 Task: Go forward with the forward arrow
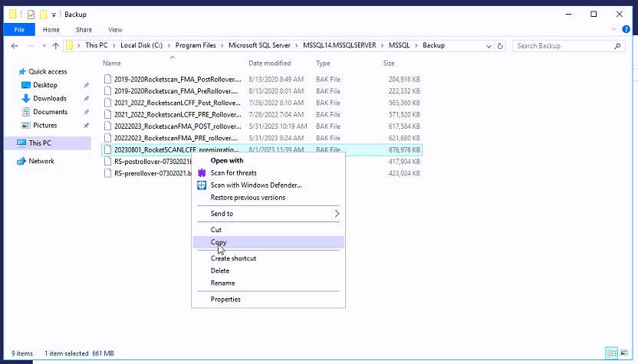31,46
